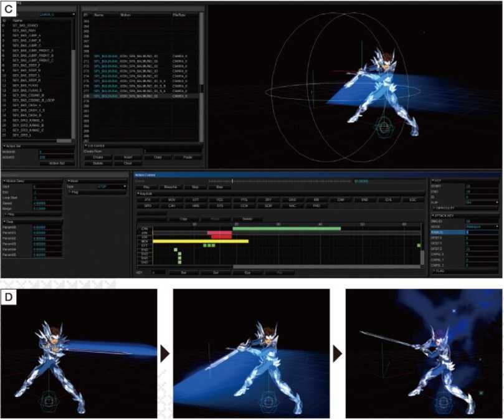This screenshot has height=420, width=504.
Task: Open the image of the wide blue fan-shaped slash
Action: pos(251,353)
